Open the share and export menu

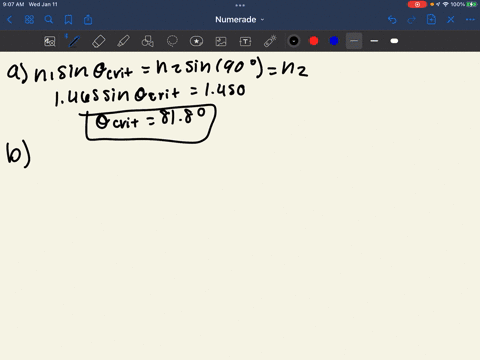tap(88, 20)
